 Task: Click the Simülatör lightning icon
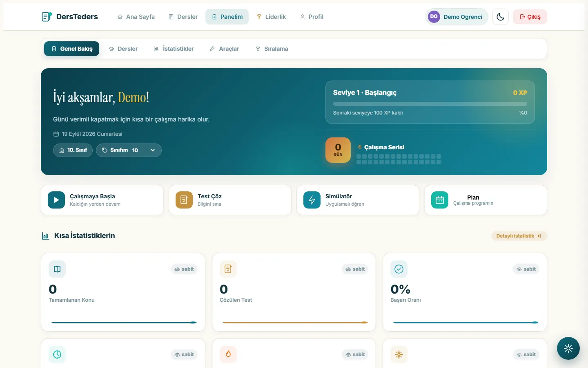(x=312, y=200)
